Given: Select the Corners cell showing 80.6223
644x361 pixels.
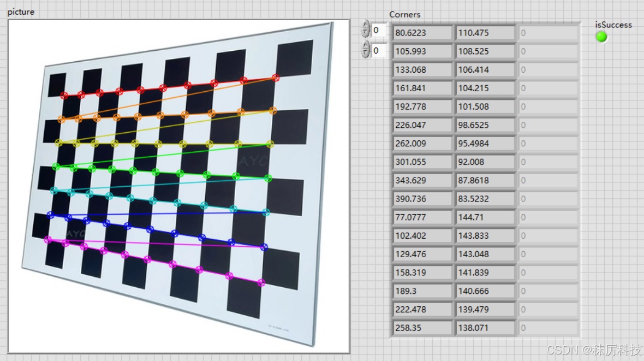Looking at the screenshot, I should click(x=422, y=33).
